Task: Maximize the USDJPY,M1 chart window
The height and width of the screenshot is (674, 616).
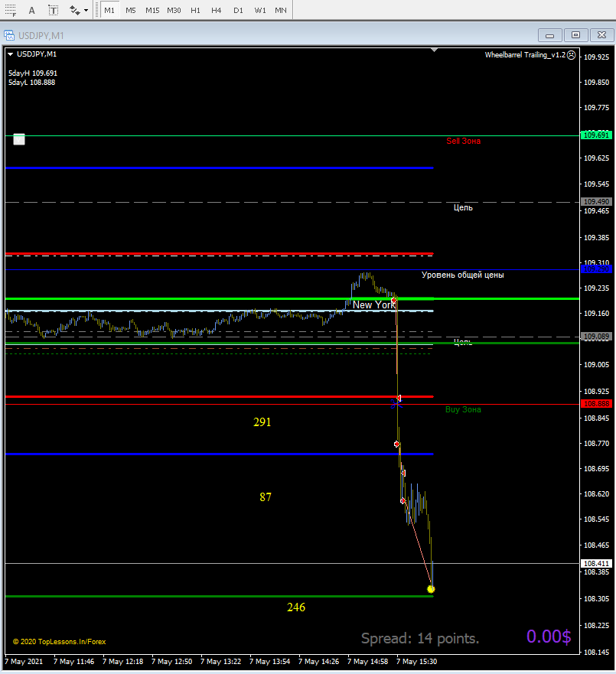Action: pos(575,35)
